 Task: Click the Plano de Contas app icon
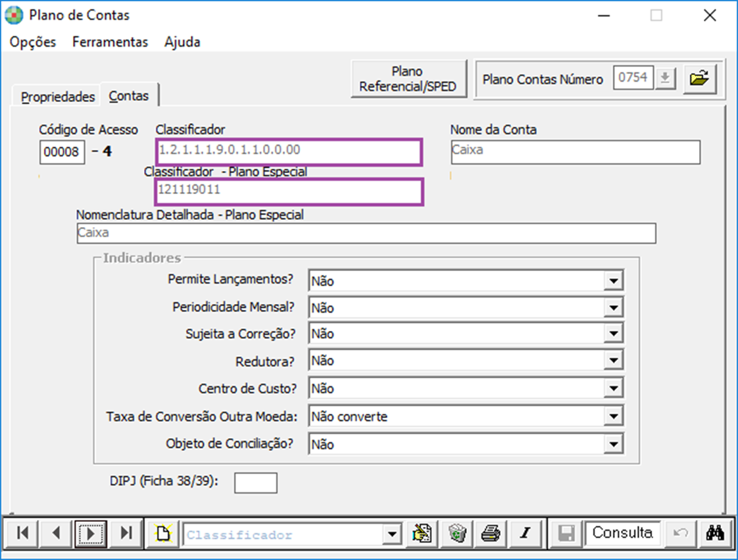point(14,15)
